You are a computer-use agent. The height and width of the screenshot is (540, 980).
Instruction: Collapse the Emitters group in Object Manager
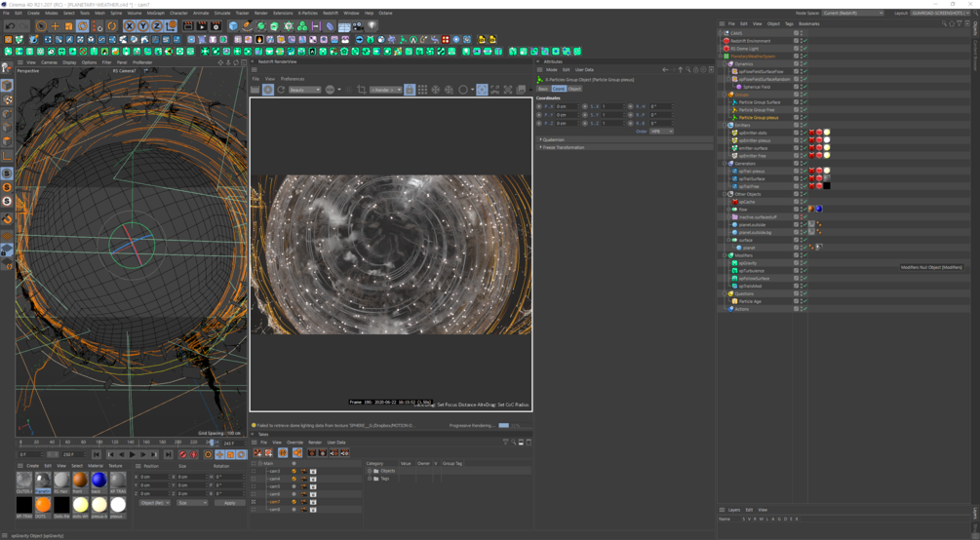pos(725,125)
